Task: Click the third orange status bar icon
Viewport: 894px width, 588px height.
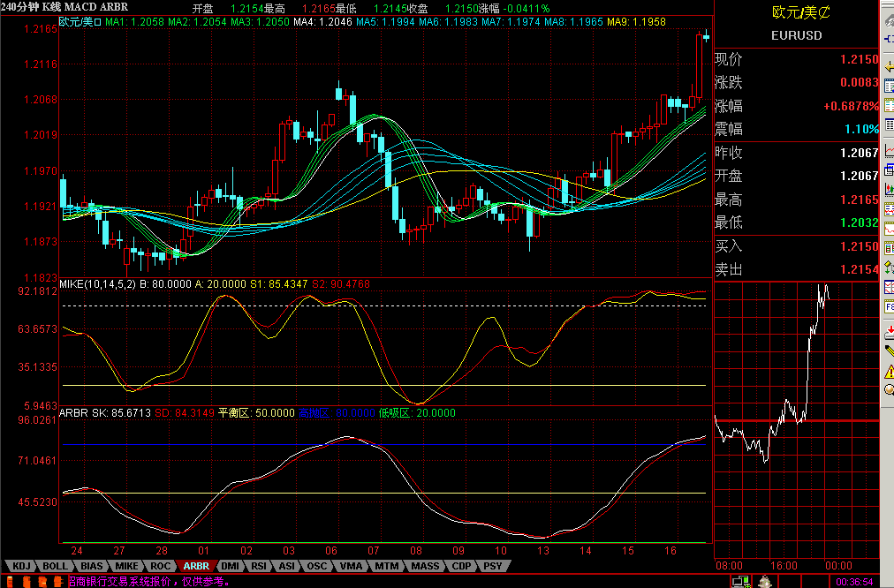Action: (42, 582)
